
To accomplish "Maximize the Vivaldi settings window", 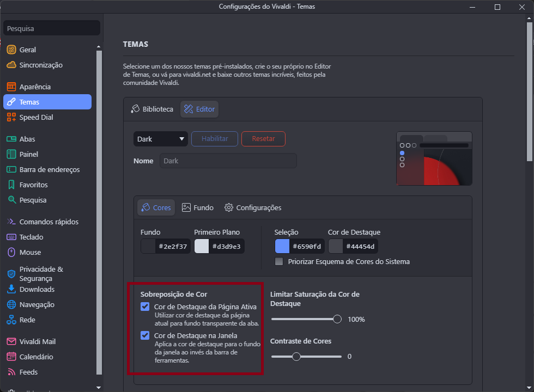I will (x=497, y=7).
